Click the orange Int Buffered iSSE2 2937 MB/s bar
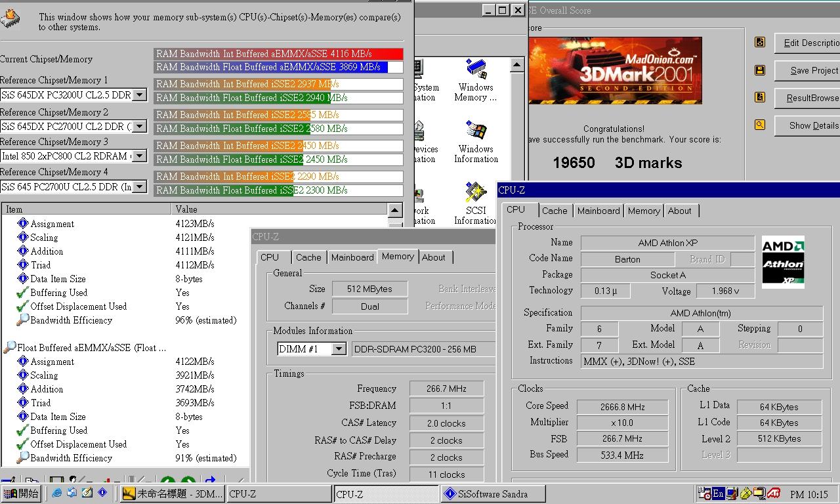 (243, 84)
